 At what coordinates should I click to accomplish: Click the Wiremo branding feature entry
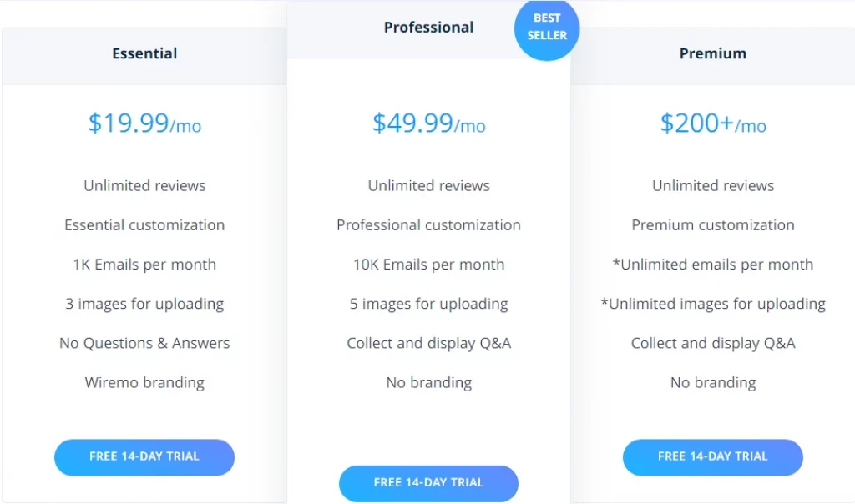pyautogui.click(x=144, y=382)
